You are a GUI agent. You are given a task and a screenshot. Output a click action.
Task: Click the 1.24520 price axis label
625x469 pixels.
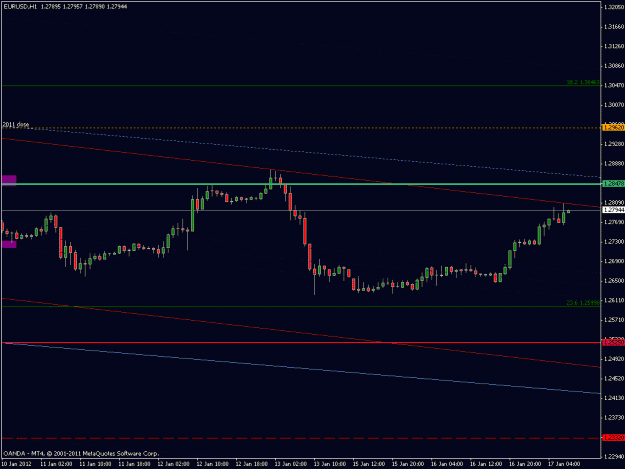click(614, 378)
